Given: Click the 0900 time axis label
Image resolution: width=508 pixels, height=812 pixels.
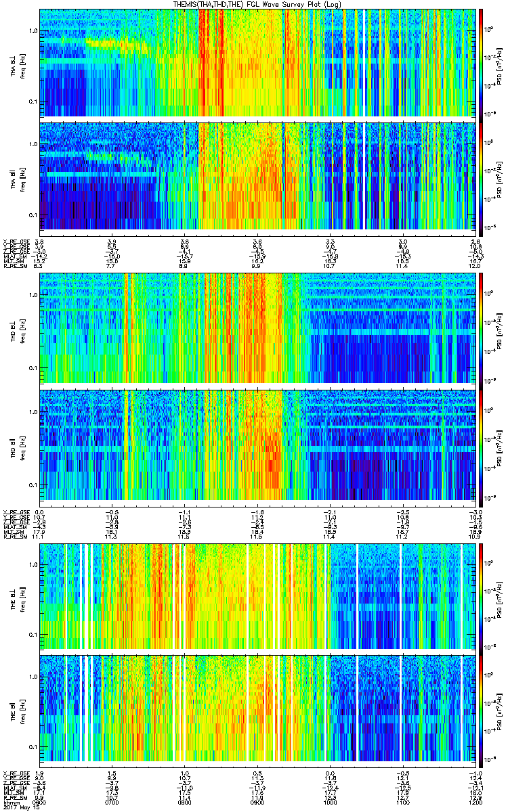Looking at the screenshot, I should click(257, 802).
